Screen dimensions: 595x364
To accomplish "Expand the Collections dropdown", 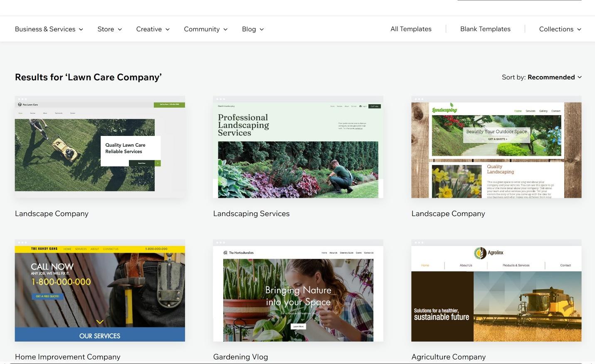I will click(560, 29).
